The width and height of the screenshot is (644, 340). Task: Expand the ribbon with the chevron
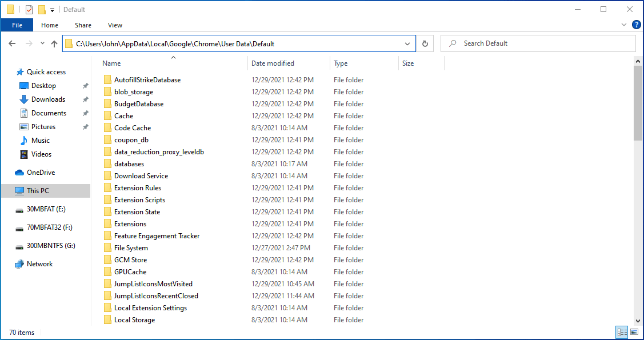click(x=624, y=25)
